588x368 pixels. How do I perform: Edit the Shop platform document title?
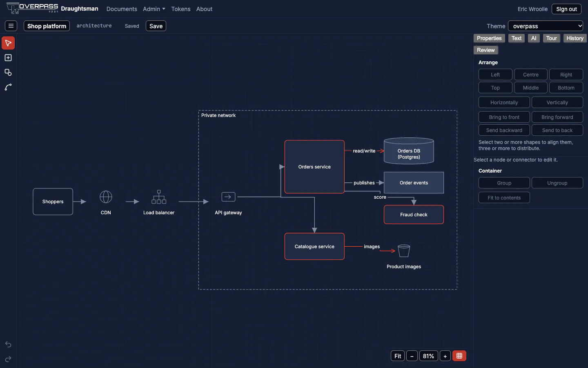click(47, 26)
